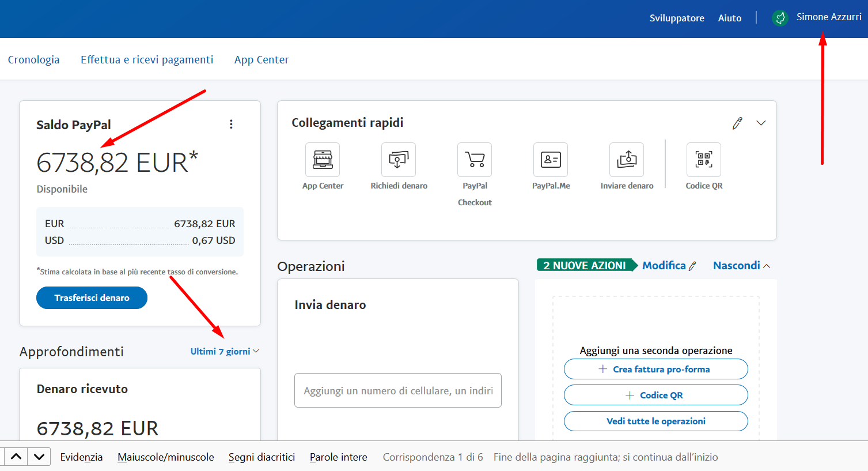Collapse operations with Nascondi
This screenshot has height=471, width=868.
(741, 266)
